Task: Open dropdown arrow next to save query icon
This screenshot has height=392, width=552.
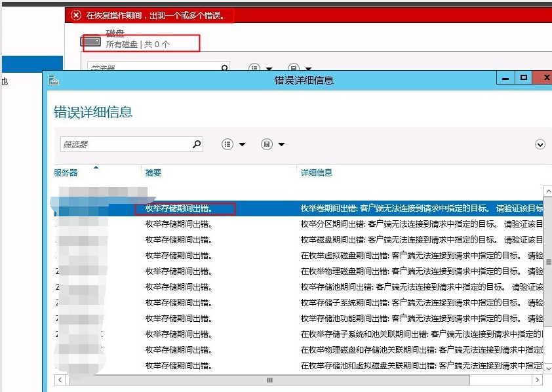Action: tap(281, 145)
